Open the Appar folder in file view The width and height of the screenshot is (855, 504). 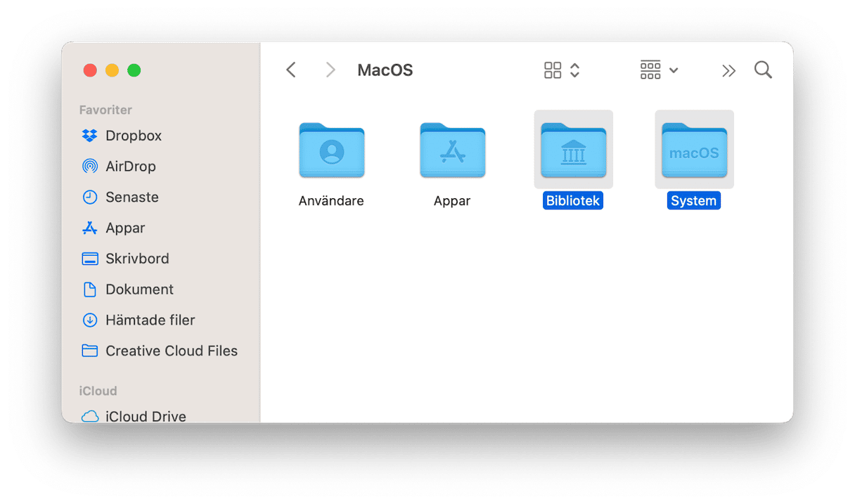[x=452, y=151]
